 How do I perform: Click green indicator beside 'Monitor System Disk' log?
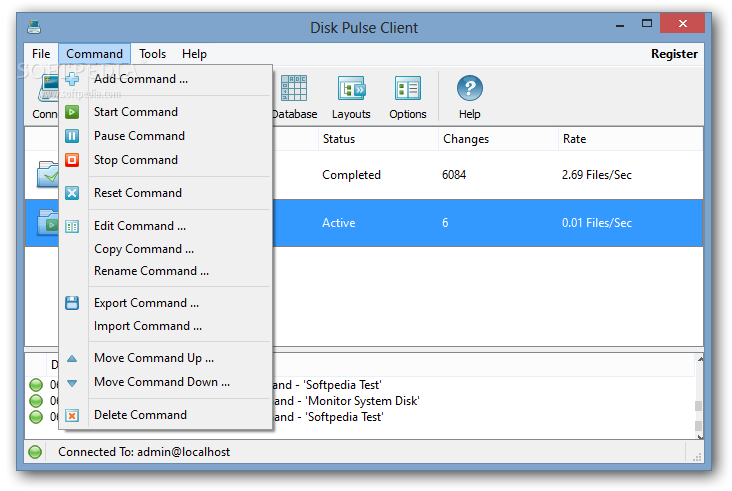coord(36,401)
